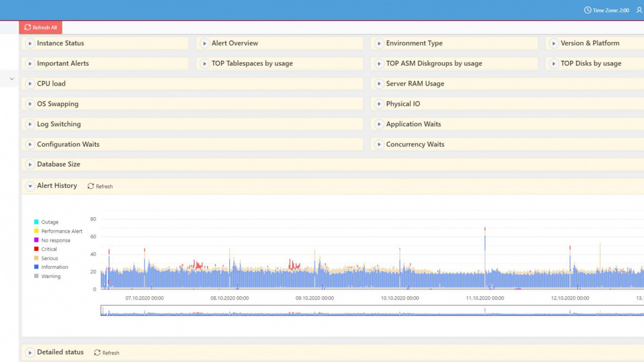Expand the CPU load section
This screenshot has width=644, height=362.
[x=30, y=84]
